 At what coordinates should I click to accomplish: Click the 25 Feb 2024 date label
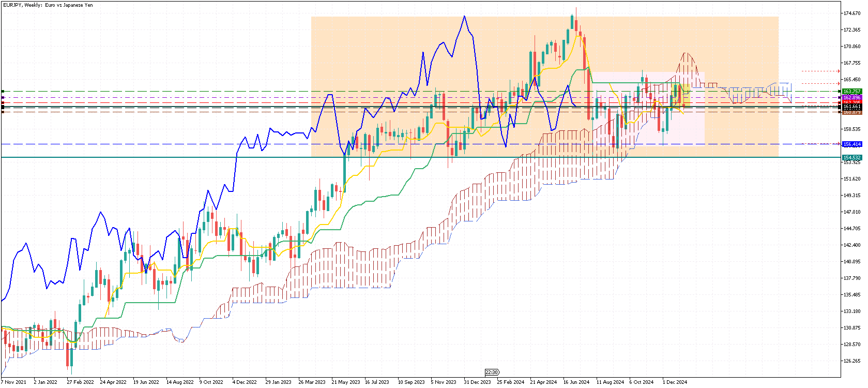pos(511,382)
